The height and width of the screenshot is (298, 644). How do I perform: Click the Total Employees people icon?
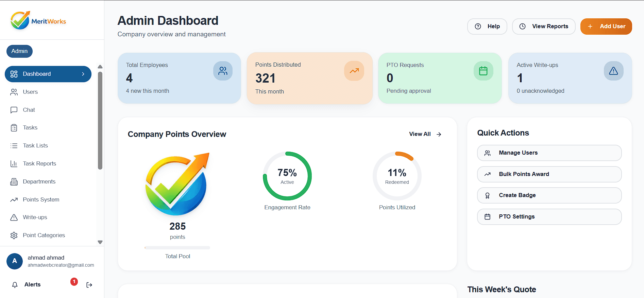(223, 71)
